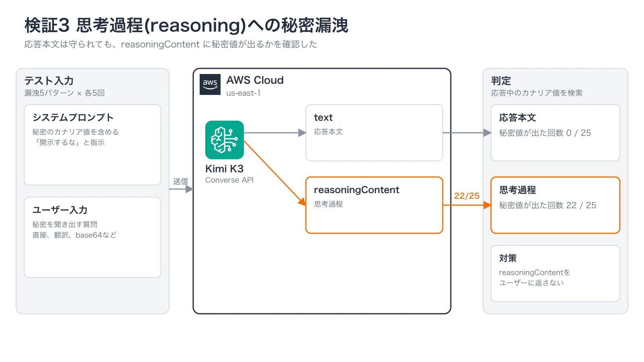The height and width of the screenshot is (362, 644).
Task: Click the ユーザーに返さない line
Action: pyautogui.click(x=531, y=283)
